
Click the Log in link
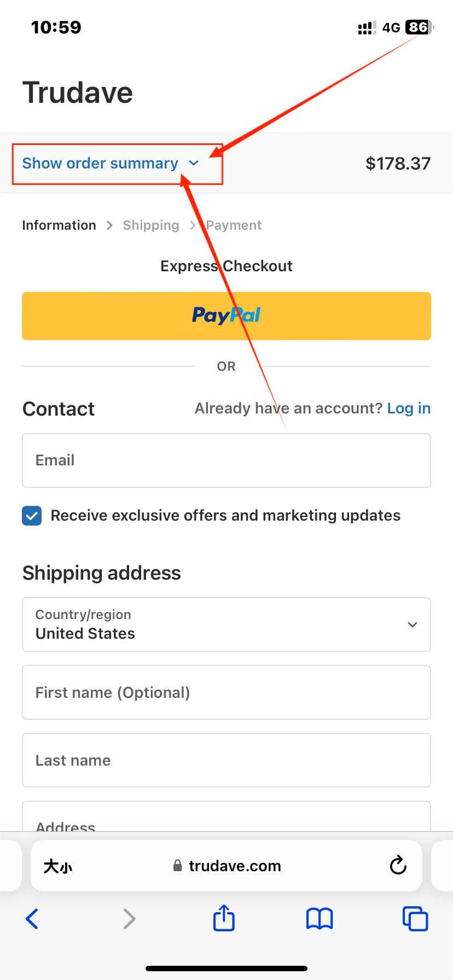(409, 409)
